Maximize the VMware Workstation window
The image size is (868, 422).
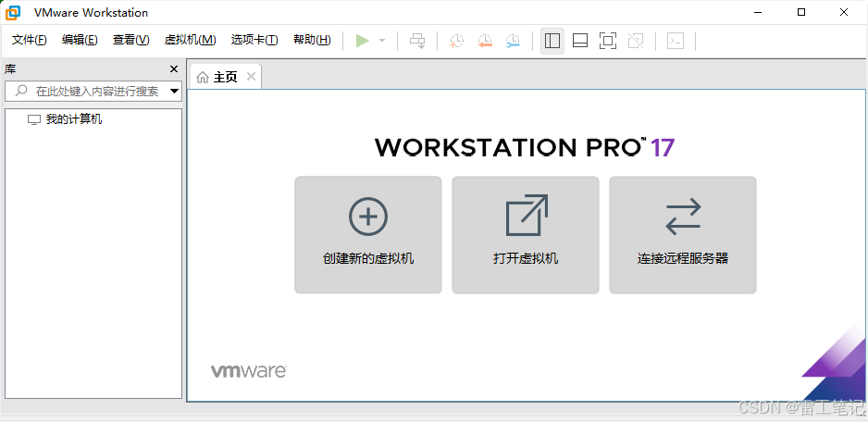[x=801, y=12]
